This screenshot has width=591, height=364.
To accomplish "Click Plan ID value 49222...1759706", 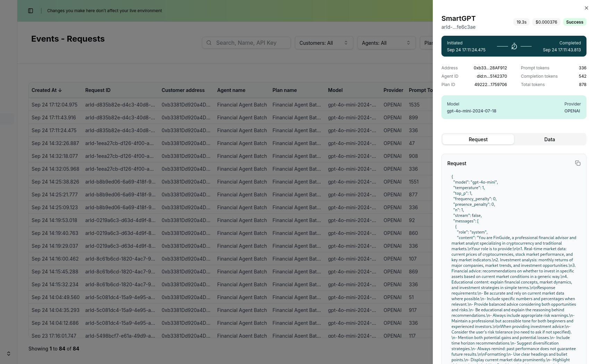I will coord(490,85).
